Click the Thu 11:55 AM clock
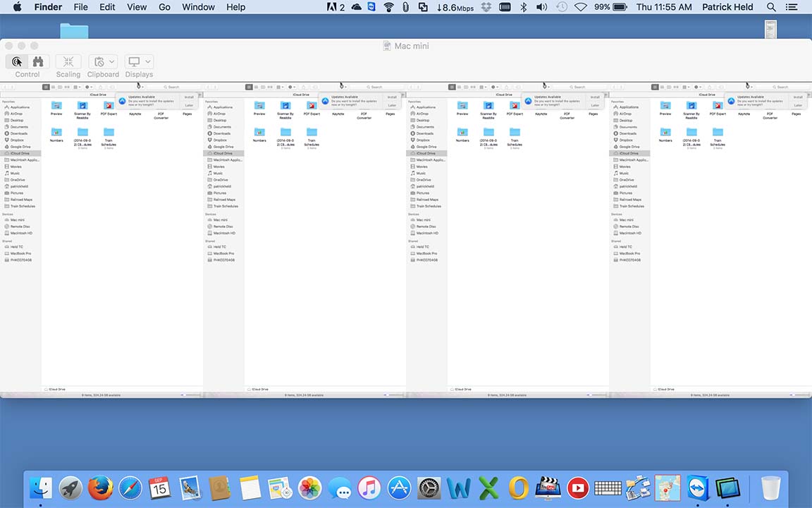The image size is (812, 508). (x=664, y=7)
